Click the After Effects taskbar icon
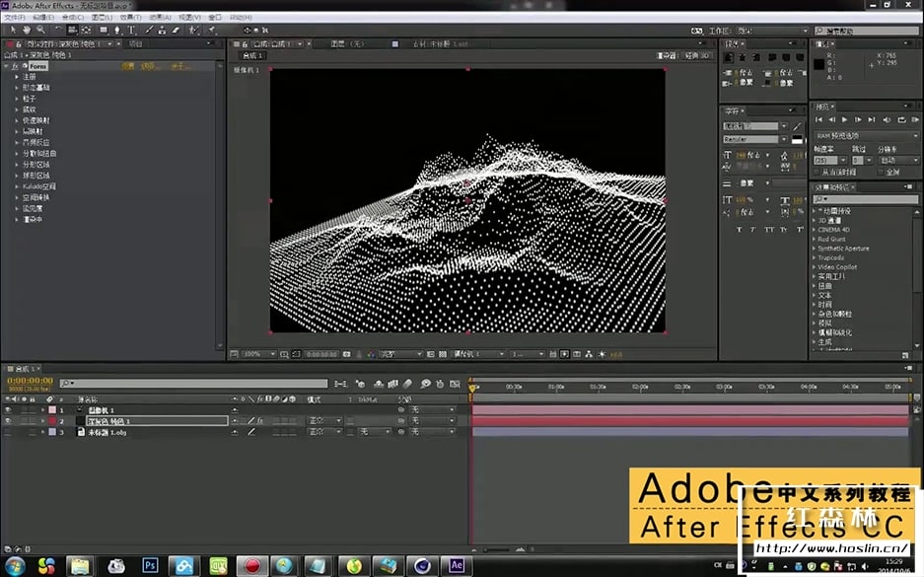 click(x=457, y=564)
